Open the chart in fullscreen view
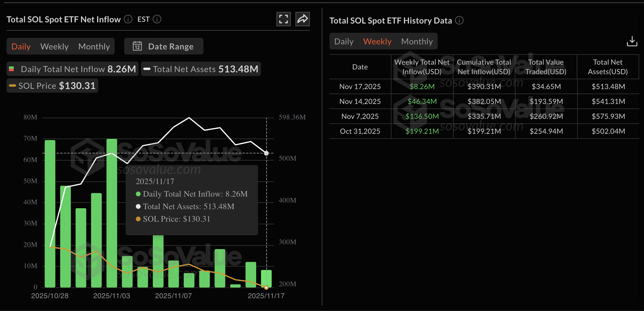Viewport: 644px width, 311px height. (283, 19)
